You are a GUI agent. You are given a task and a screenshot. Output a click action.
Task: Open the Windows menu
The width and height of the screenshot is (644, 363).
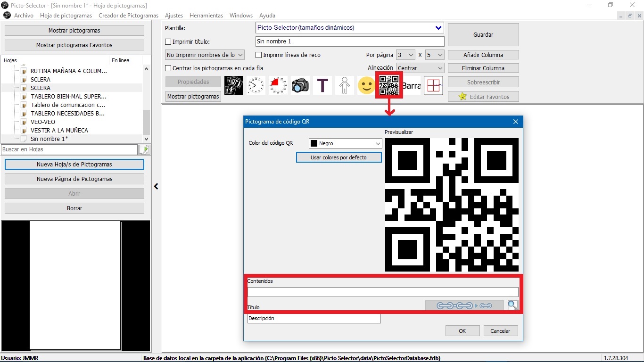click(x=241, y=16)
